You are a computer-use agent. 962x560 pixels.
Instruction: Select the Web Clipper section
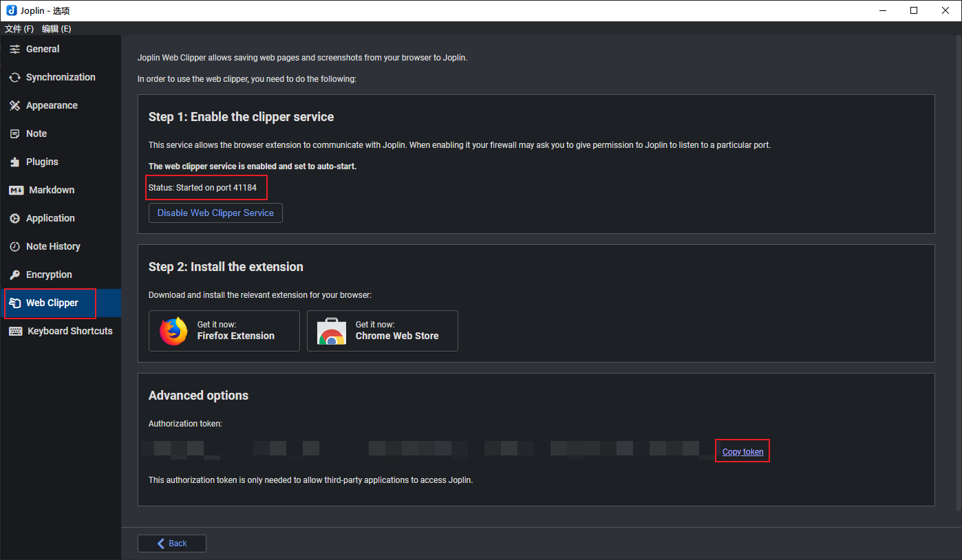point(61,303)
